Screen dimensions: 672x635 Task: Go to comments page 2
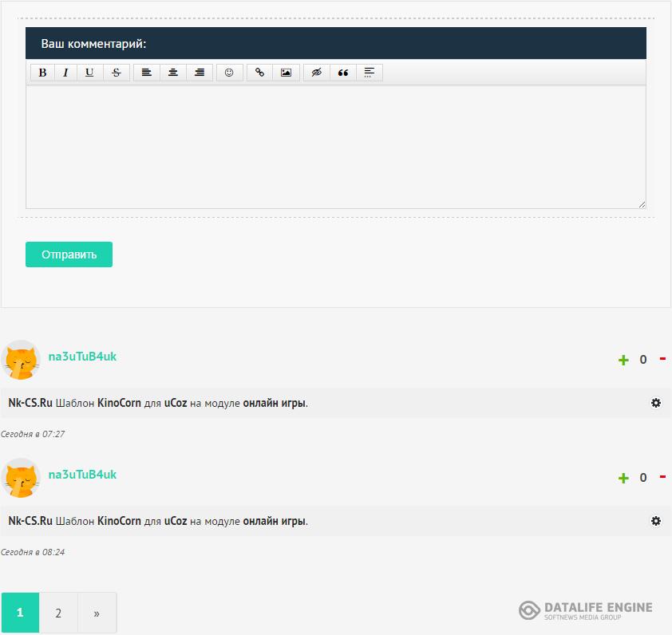pyautogui.click(x=58, y=613)
